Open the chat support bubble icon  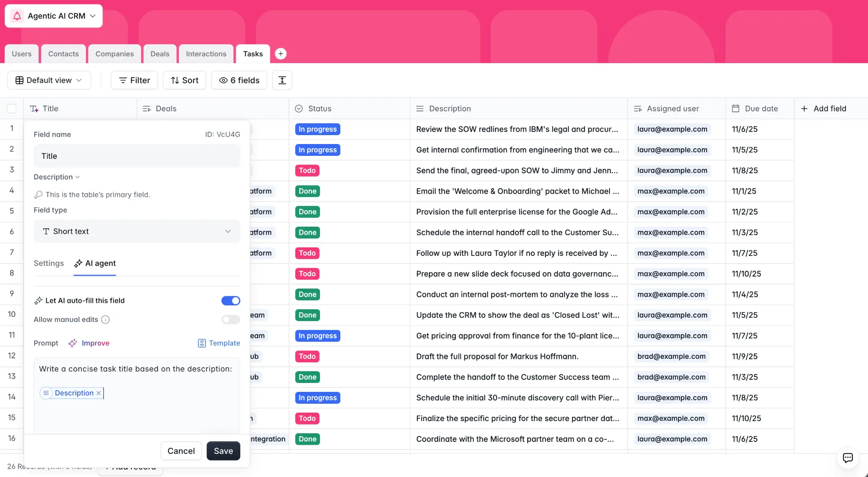pos(848,458)
